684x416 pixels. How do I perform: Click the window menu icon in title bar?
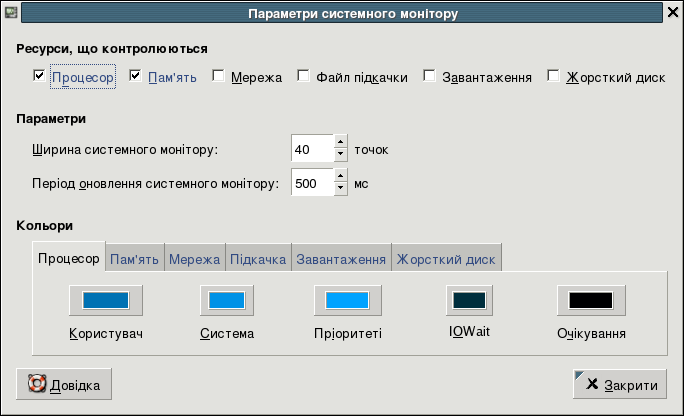[10, 14]
